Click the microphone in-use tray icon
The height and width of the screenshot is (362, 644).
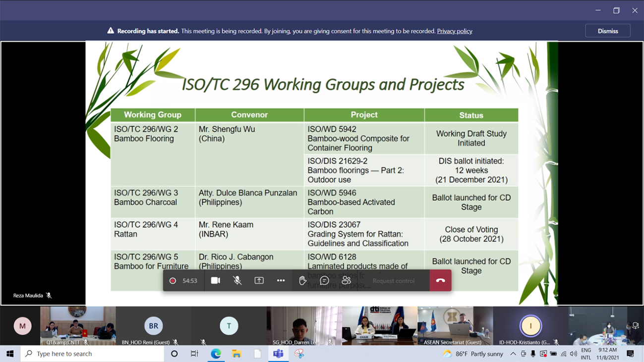pos(533,354)
